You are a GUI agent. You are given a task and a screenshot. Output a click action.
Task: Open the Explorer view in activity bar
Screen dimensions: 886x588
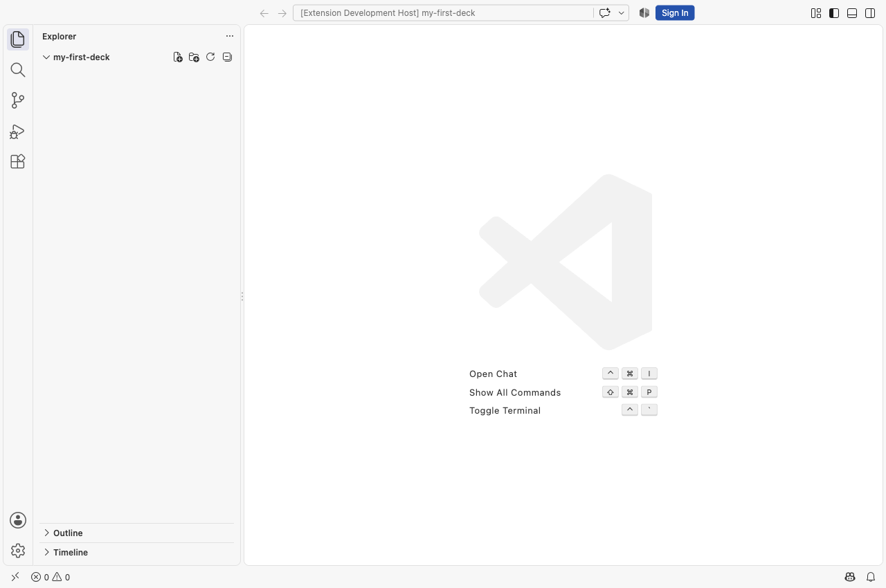18,39
